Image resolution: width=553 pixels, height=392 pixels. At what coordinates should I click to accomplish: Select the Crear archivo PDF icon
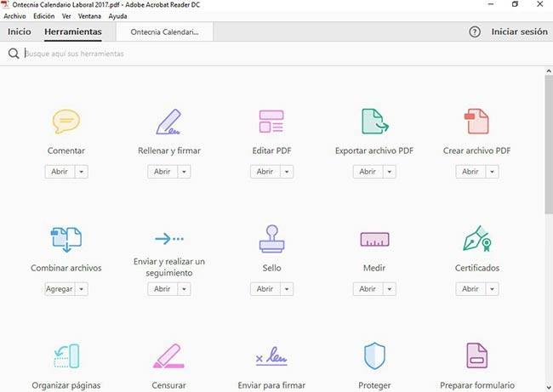click(x=476, y=122)
